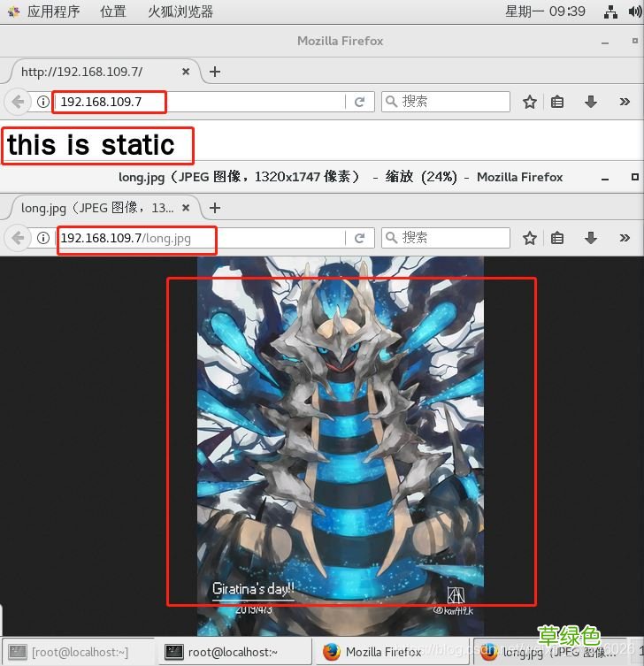Viewport: 644px width, 666px height.
Task: Reload the 192.168.109.7 page in the top window
Action: pos(360,103)
